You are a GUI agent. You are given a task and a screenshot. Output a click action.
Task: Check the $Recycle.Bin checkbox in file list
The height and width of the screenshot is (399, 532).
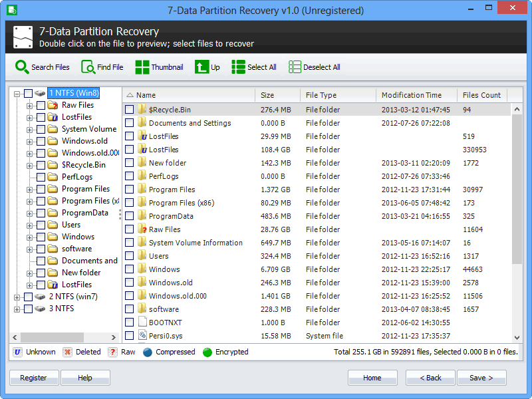[130, 110]
